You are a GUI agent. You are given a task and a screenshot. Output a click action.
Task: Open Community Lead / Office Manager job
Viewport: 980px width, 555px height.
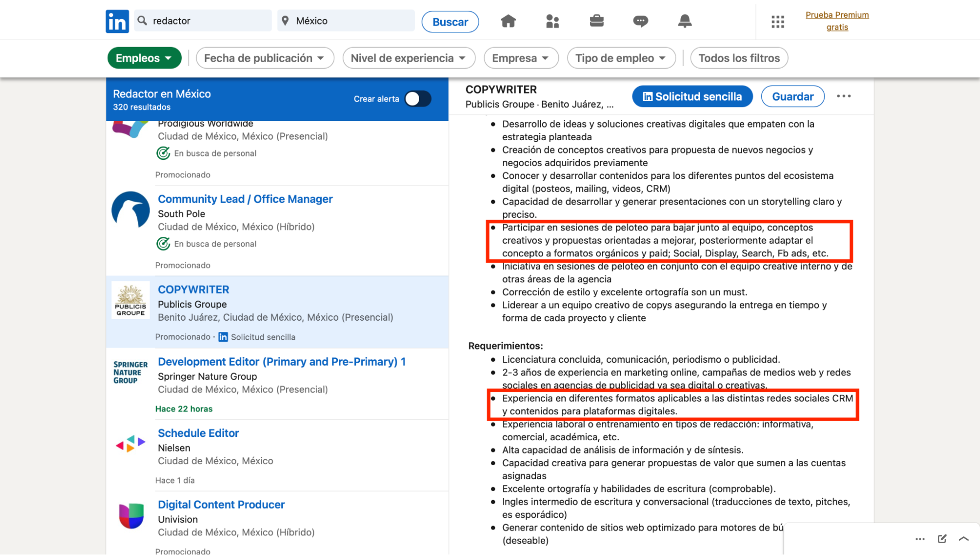coord(245,199)
